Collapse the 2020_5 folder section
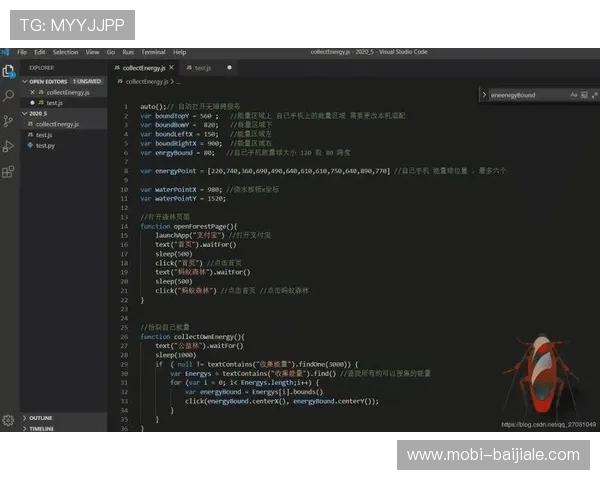600x480 pixels. point(26,113)
